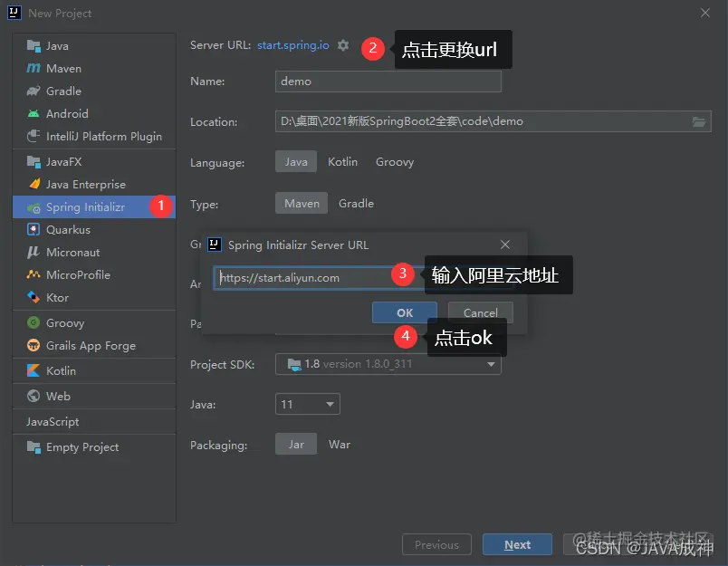This screenshot has height=566, width=728.
Task: Select the Spring Initializr icon
Action: pos(34,207)
